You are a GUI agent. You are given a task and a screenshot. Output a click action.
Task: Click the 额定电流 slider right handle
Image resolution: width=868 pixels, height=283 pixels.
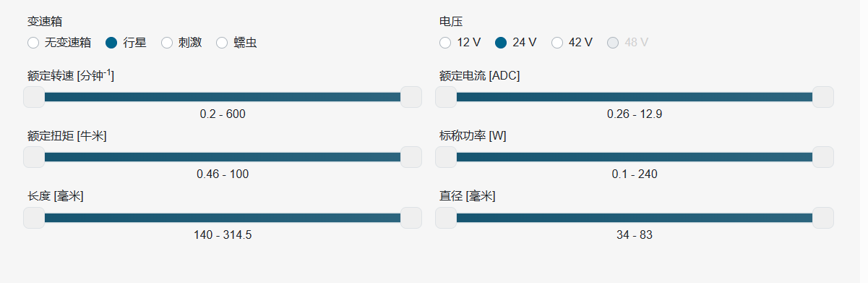pyautogui.click(x=823, y=97)
